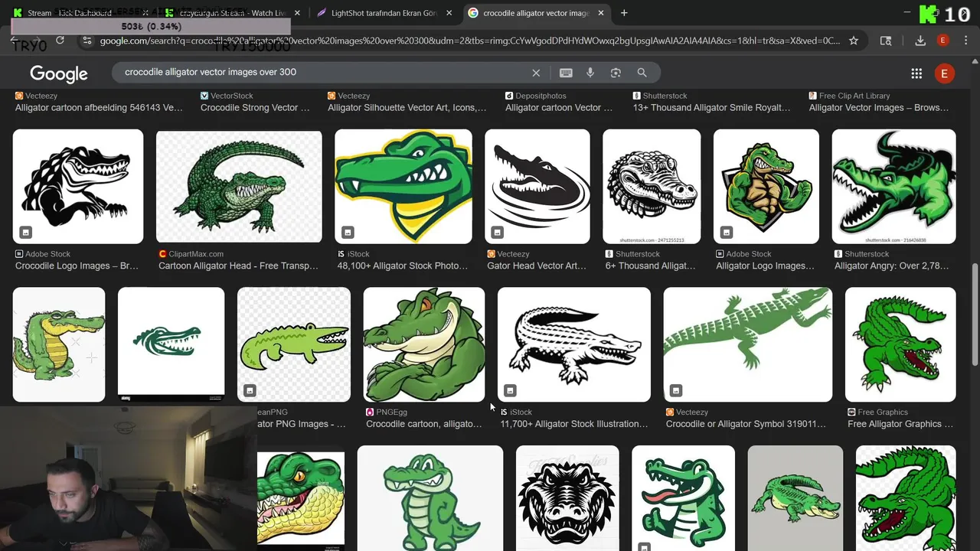Image resolution: width=980 pixels, height=551 pixels.
Task: Open Alligator cartoon afbeelding 546143 result
Action: [99, 108]
